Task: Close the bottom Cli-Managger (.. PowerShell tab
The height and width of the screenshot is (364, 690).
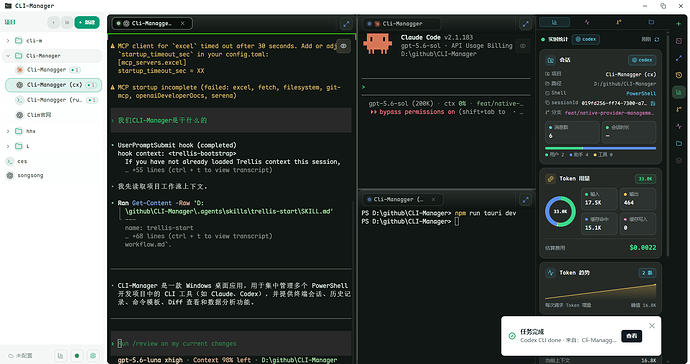Action: pyautogui.click(x=433, y=199)
